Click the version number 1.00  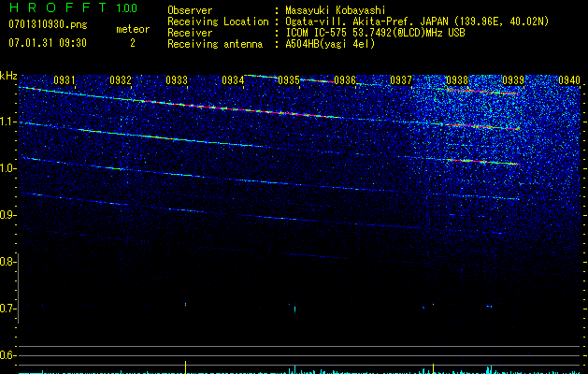coord(127,8)
